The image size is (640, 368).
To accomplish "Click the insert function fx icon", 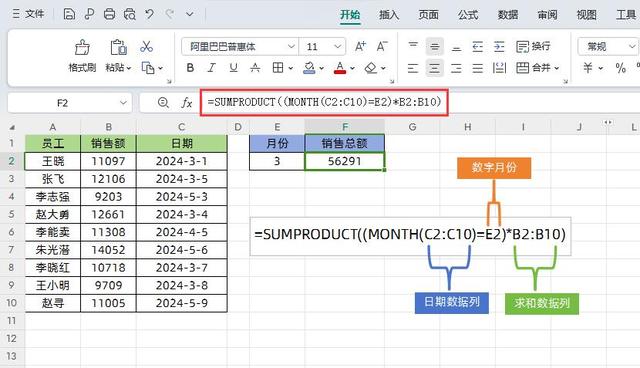I will point(187,102).
